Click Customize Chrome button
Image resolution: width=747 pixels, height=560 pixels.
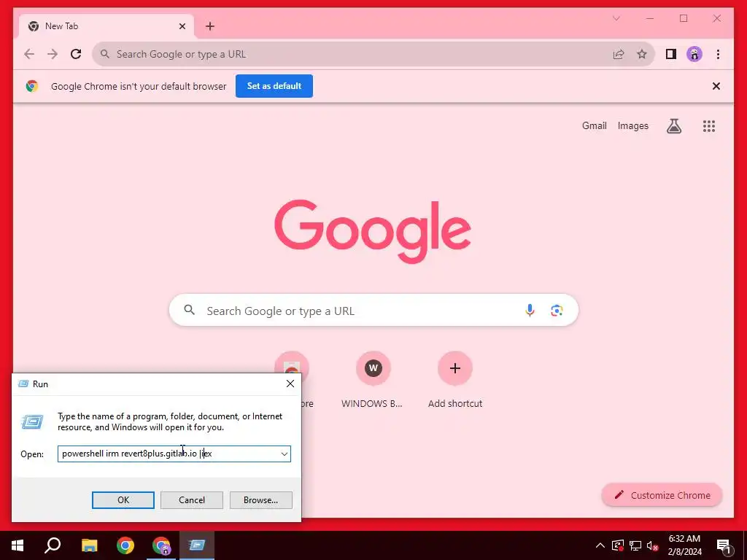[x=662, y=495]
